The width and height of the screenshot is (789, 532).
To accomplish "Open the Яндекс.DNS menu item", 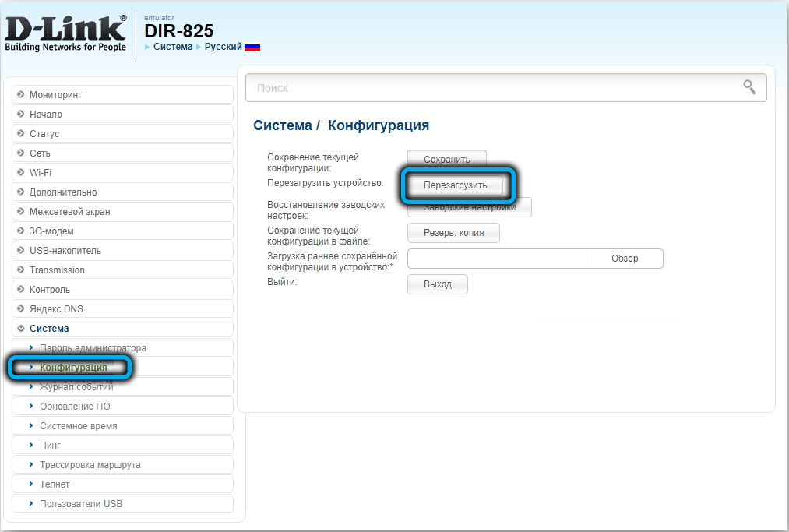I will tap(56, 308).
